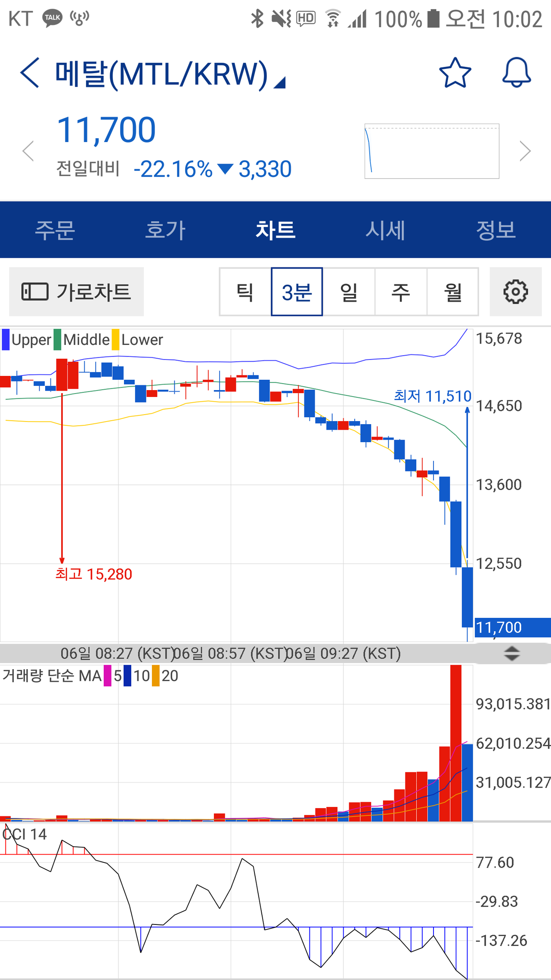Screen dimensions: 551x980
Task: Tap the -137.26 CCI axis label
Action: (501, 941)
